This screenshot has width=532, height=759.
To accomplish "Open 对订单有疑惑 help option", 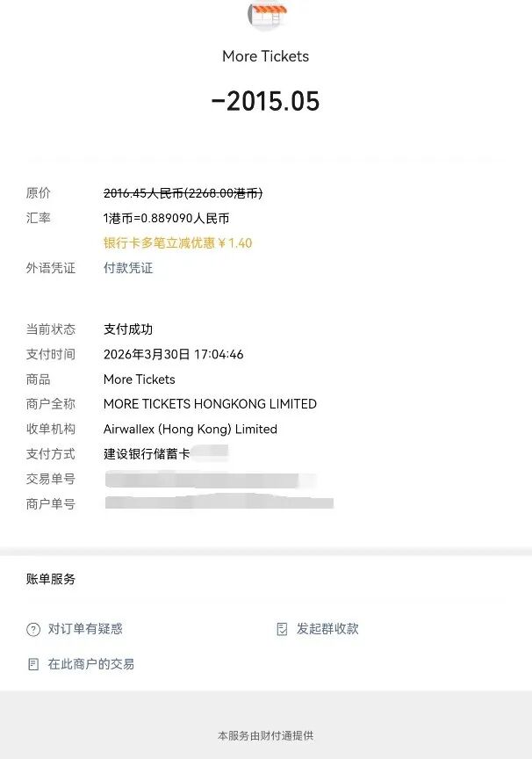I will (85, 629).
